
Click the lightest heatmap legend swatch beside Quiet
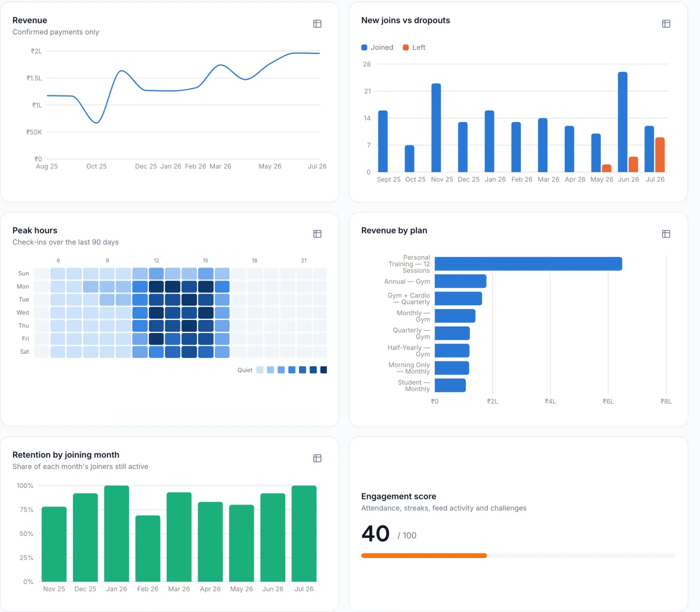(259, 370)
